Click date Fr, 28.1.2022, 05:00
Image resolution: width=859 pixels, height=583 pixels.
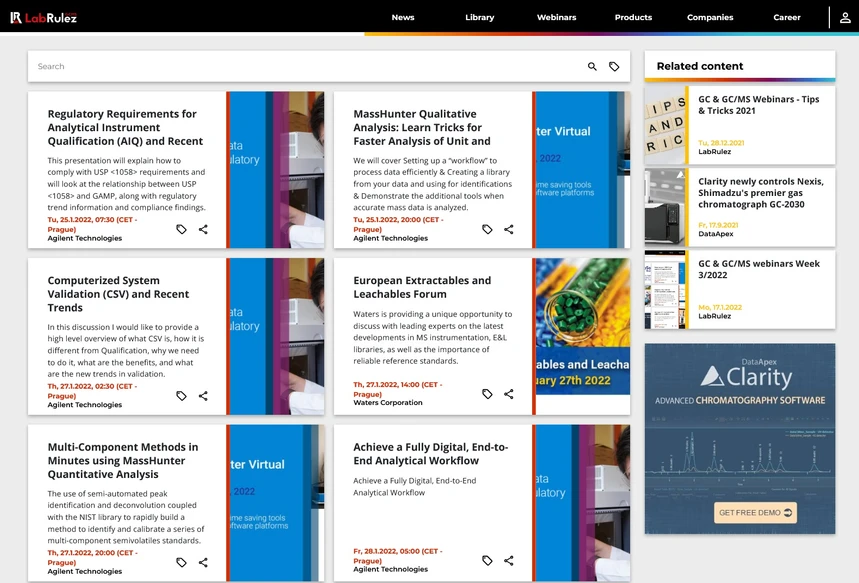tap(398, 556)
